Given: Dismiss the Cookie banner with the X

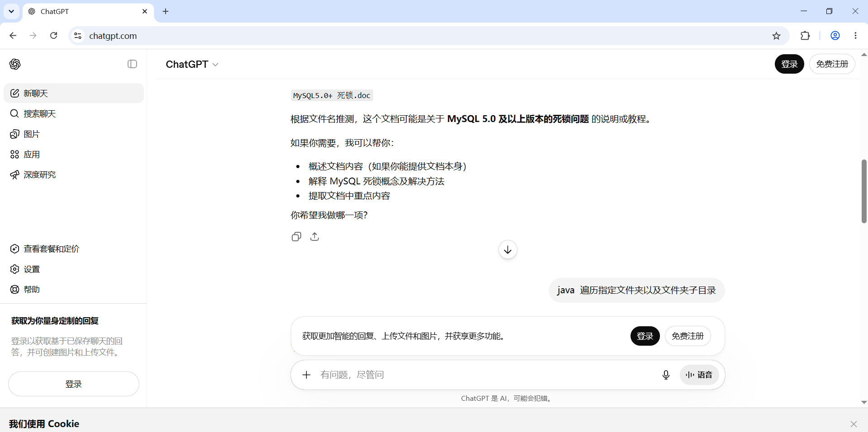Looking at the screenshot, I should point(854,424).
